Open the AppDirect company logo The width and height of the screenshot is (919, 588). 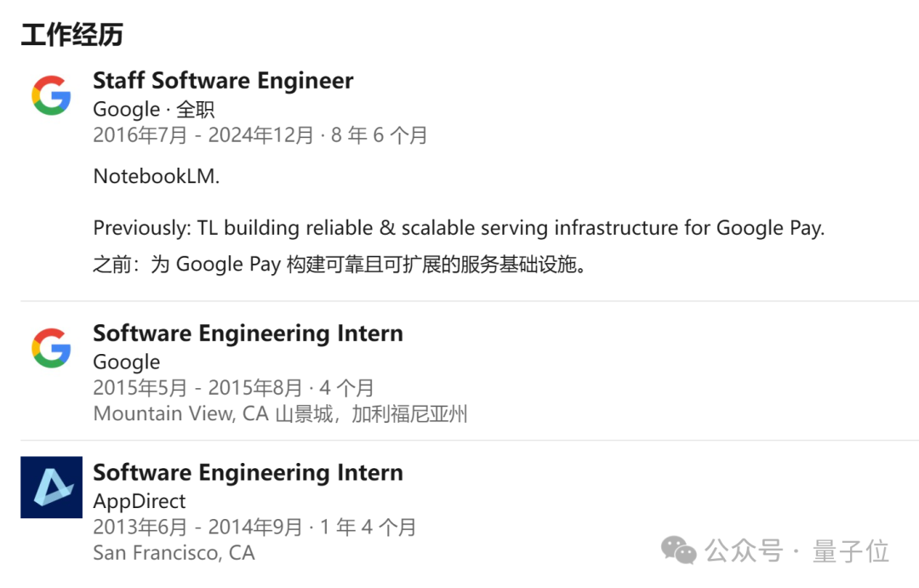pos(52,488)
